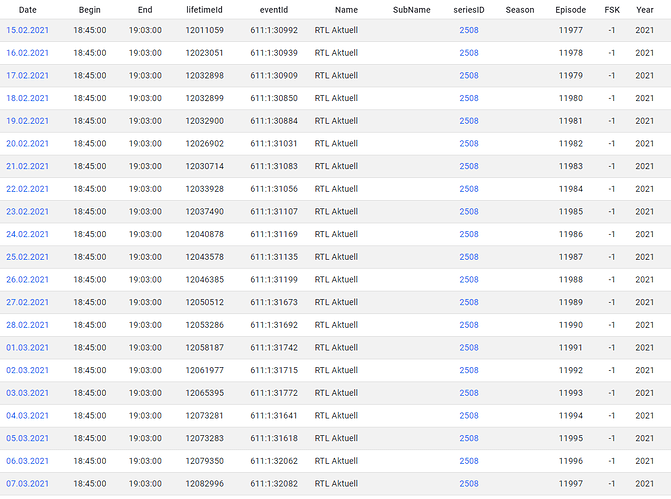Open seriesID 2508 link for episode 11994
The height and width of the screenshot is (499, 671).
pyautogui.click(x=469, y=416)
